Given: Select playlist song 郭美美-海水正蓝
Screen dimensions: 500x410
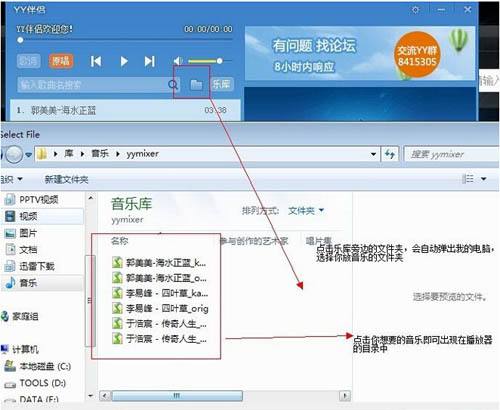Looking at the screenshot, I should [125, 110].
